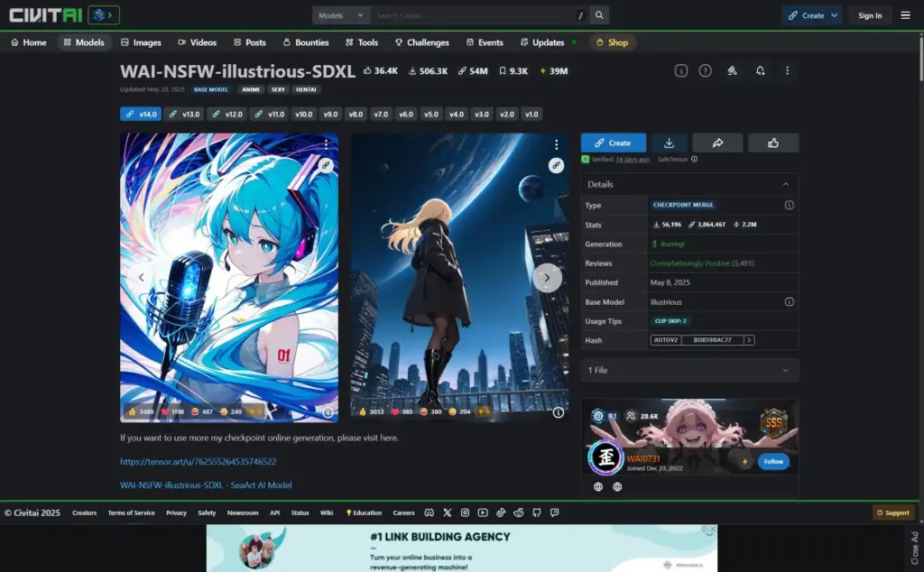The height and width of the screenshot is (572, 924).
Task: Open the Images tab
Action: [141, 42]
